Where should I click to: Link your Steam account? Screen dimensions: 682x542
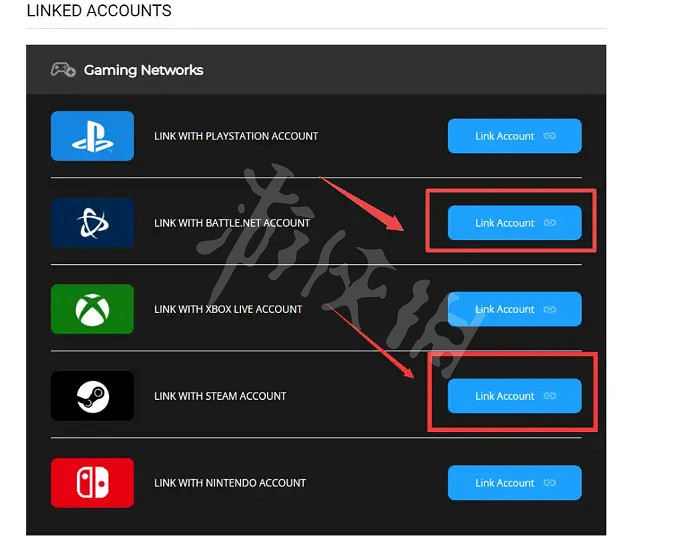(515, 396)
